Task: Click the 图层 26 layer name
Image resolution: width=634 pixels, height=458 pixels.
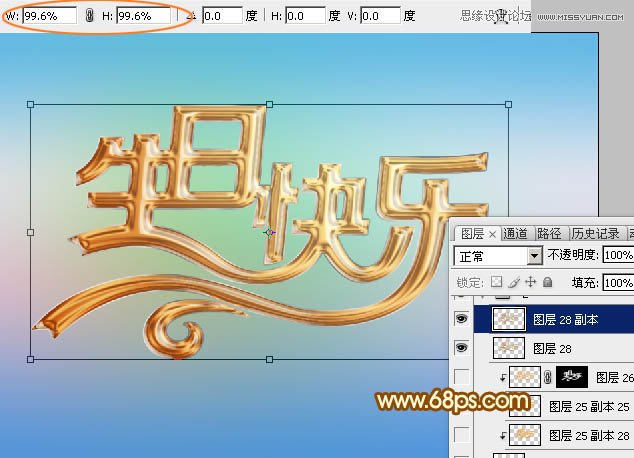Action: pos(615,378)
